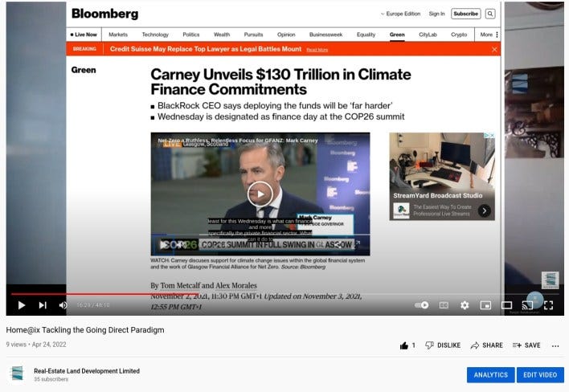
Task: Click the Dislike button
Action: [443, 345]
